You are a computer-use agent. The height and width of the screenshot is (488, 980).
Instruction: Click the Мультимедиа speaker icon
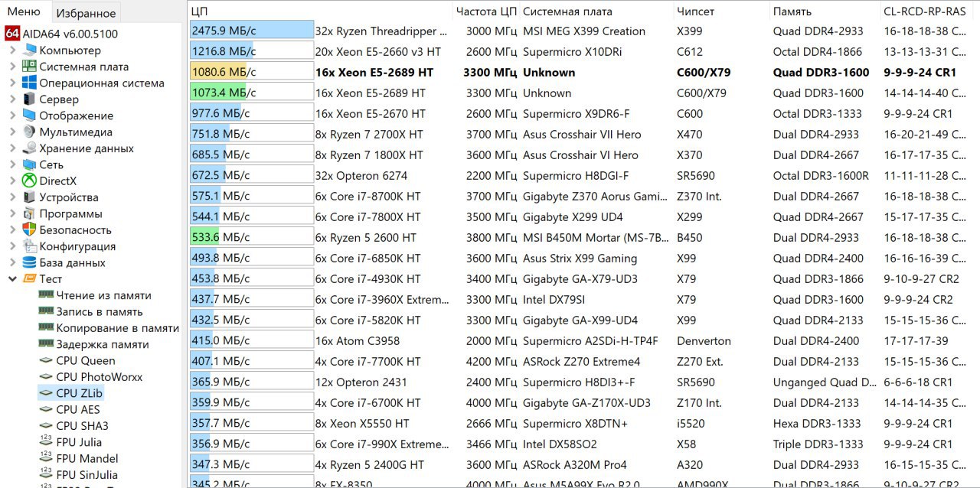29,132
